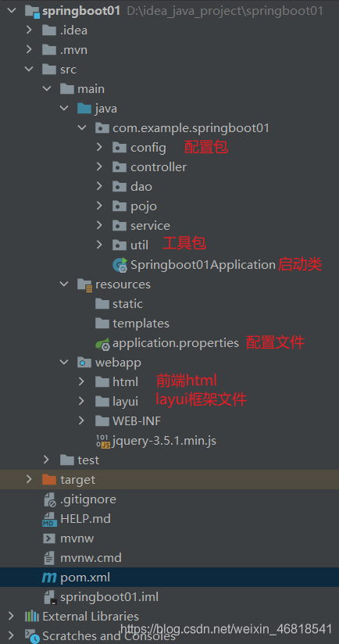Select the static folder row

(169, 304)
